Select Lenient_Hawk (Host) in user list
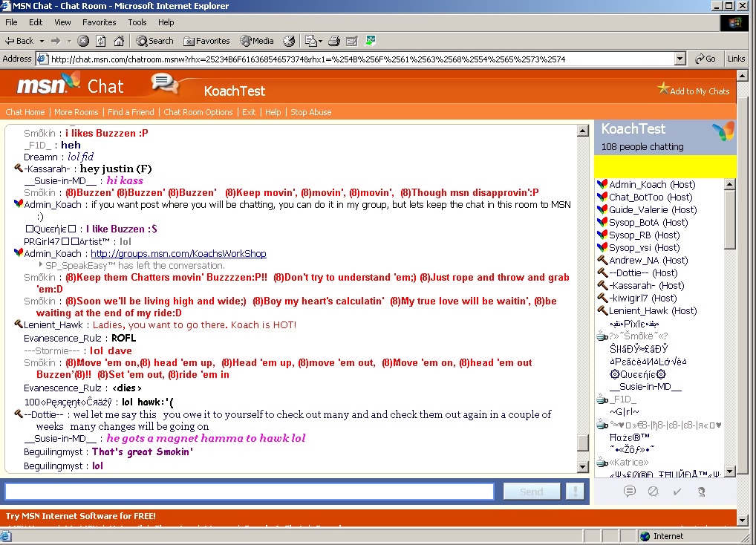 coord(653,311)
